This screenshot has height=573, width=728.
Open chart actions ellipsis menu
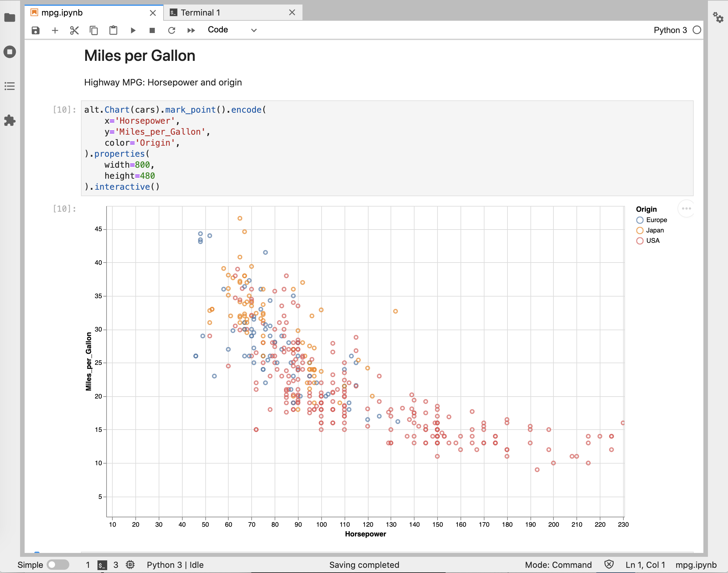pyautogui.click(x=686, y=209)
